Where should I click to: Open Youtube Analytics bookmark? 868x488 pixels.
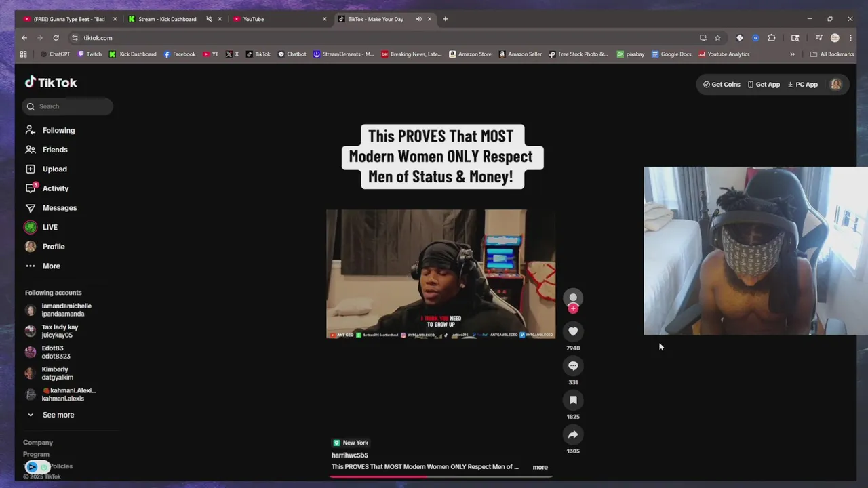coord(724,54)
